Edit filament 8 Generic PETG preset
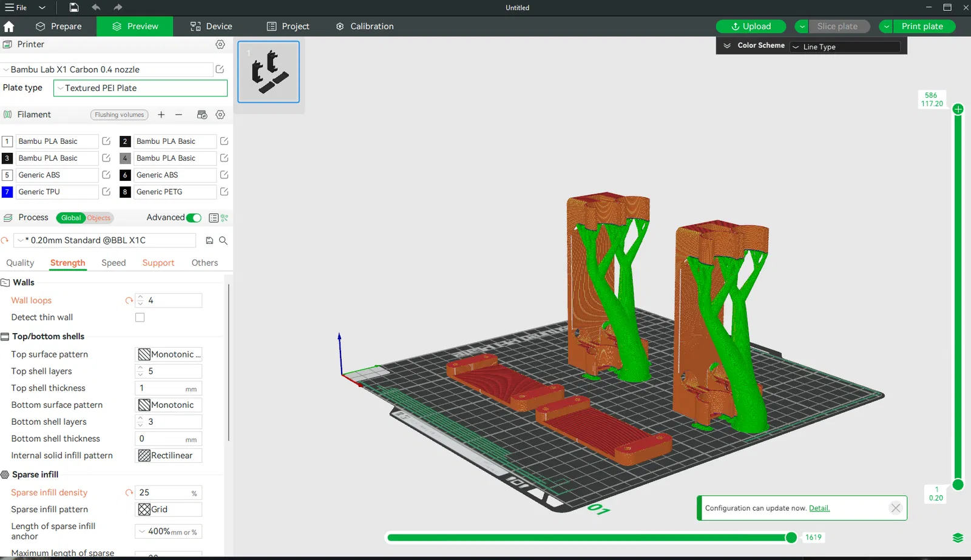 point(224,192)
